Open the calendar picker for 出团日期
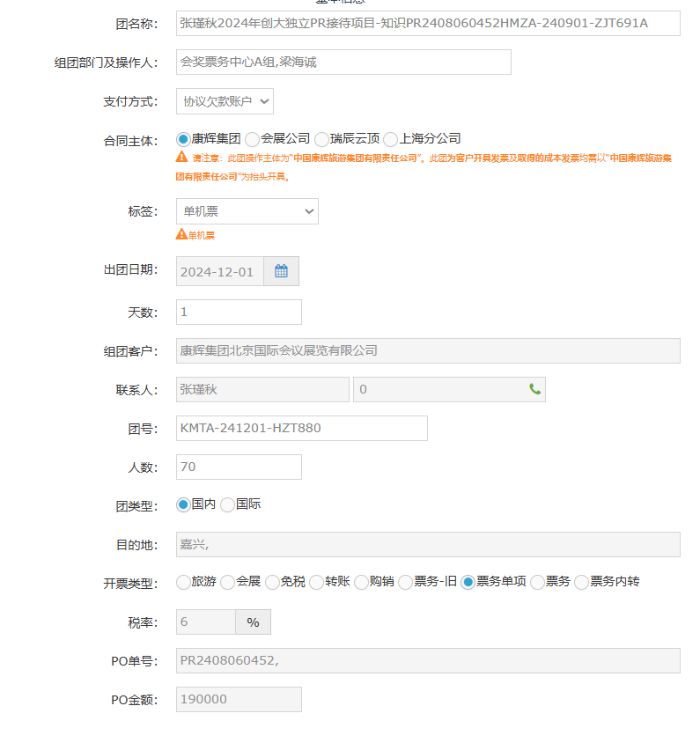This screenshot has width=700, height=743. click(281, 271)
